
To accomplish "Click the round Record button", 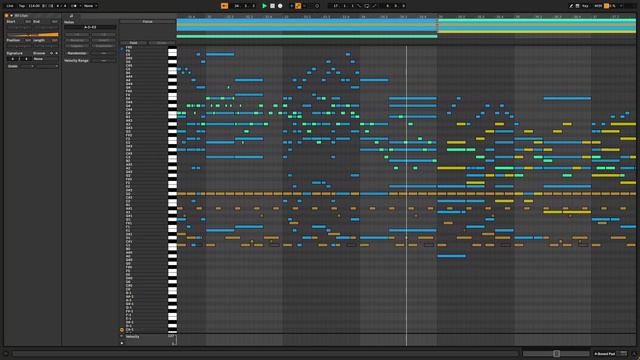I will click(280, 6).
